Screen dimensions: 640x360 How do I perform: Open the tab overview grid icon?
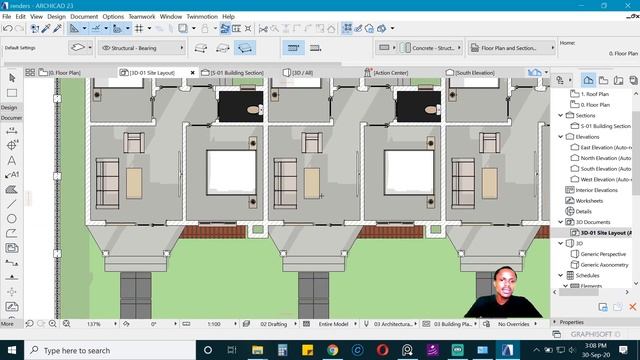pos(30,73)
